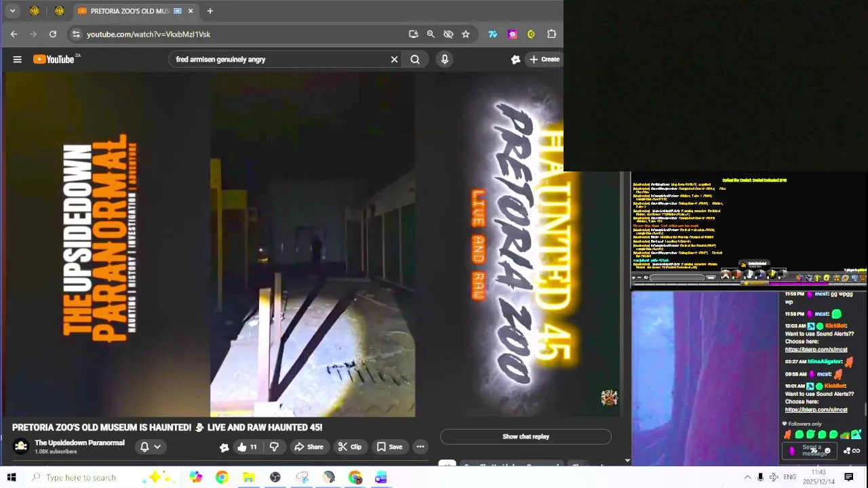Start voice search with the microphone

point(445,60)
